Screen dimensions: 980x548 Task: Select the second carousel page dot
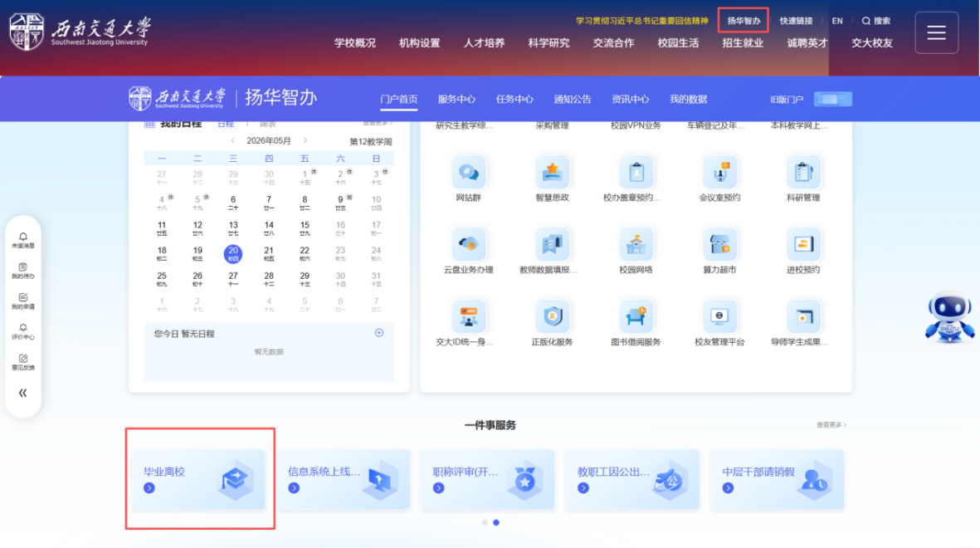click(496, 522)
